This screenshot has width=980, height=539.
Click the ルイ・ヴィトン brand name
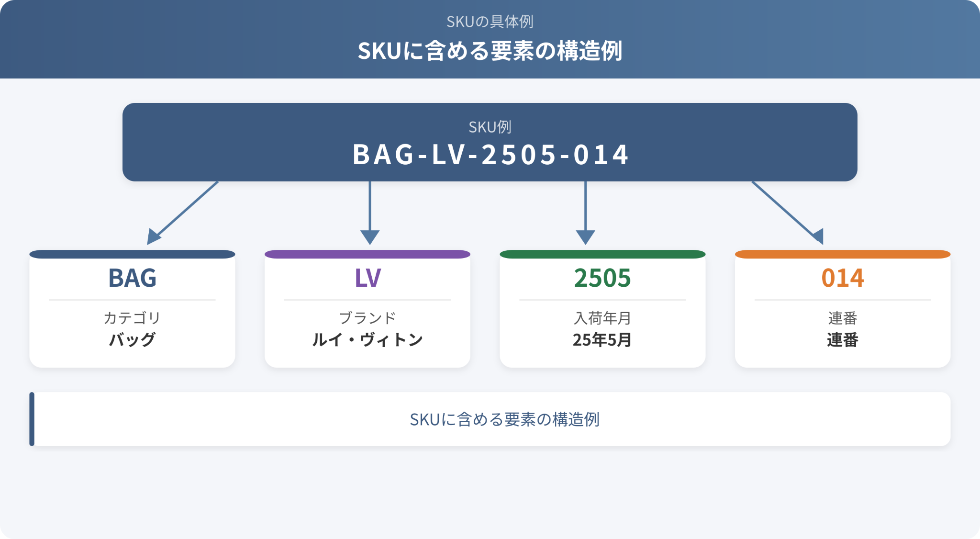click(x=367, y=340)
